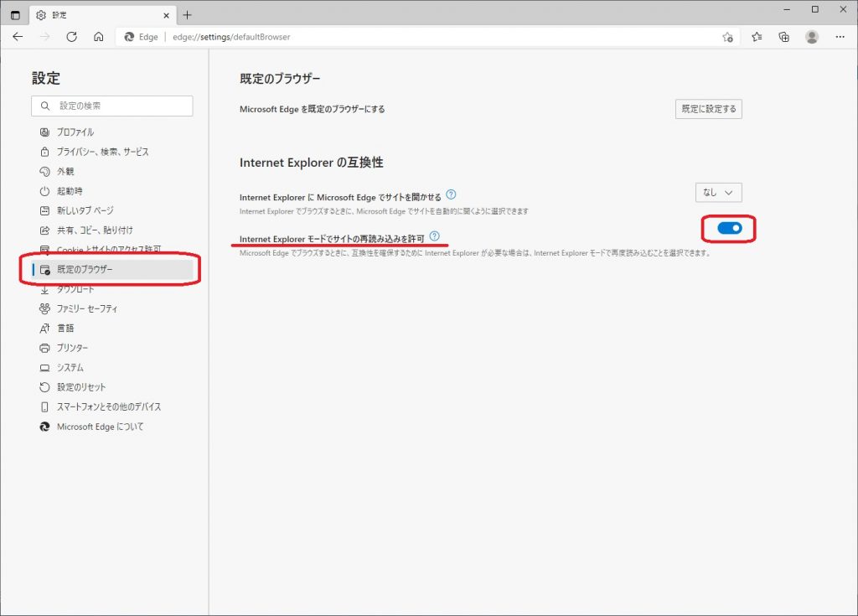Click the Internet Explorer の互換性 heading

click(312, 163)
